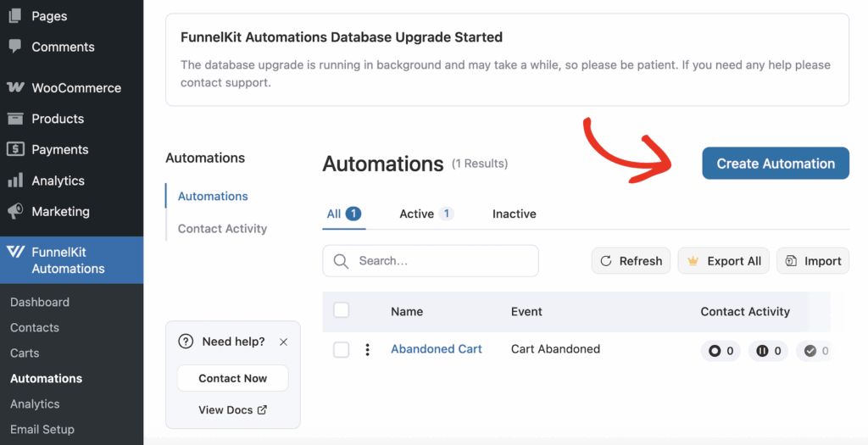Click the question mark help icon
Image resolution: width=868 pixels, height=445 pixels.
point(186,342)
